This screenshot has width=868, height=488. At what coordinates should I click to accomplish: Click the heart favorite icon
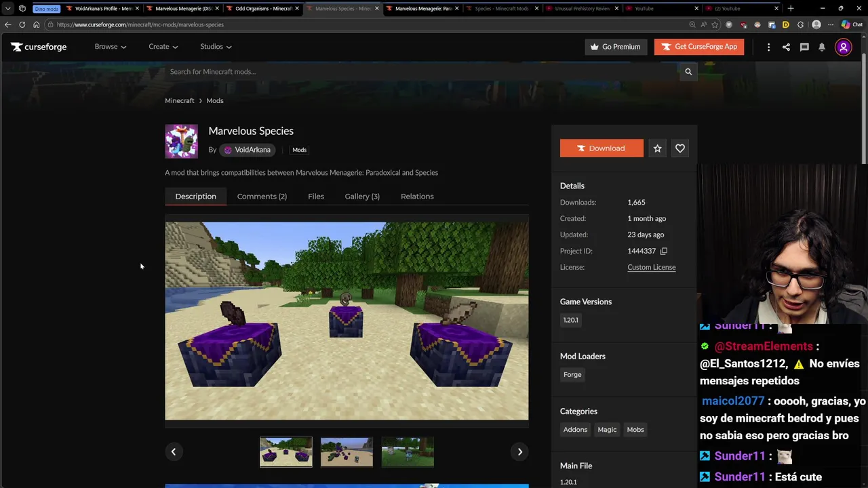click(x=680, y=148)
